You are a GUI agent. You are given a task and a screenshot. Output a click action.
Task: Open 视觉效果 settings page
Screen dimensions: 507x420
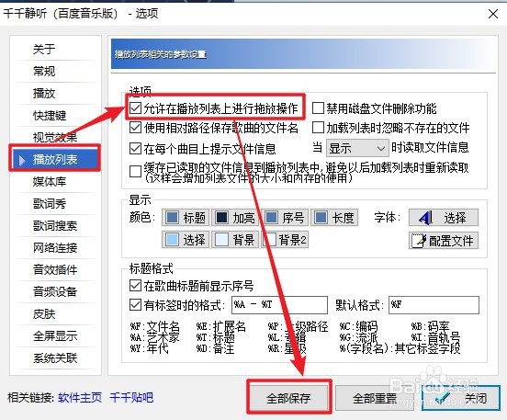[54, 137]
